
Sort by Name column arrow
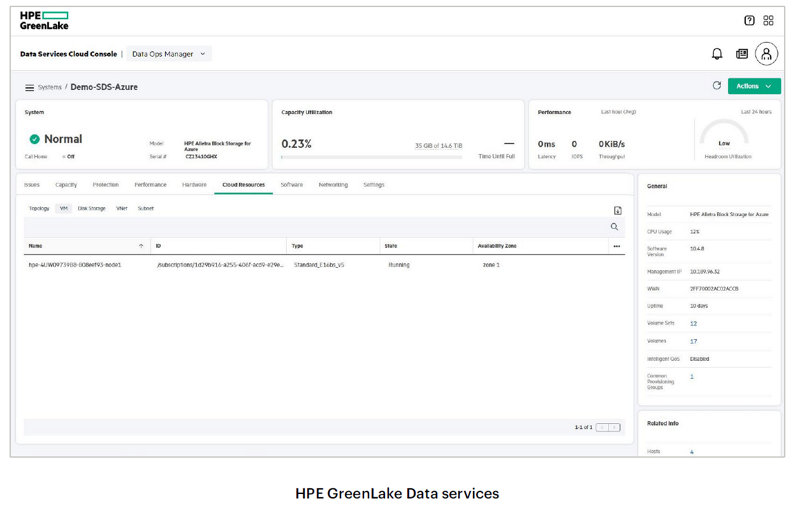141,246
